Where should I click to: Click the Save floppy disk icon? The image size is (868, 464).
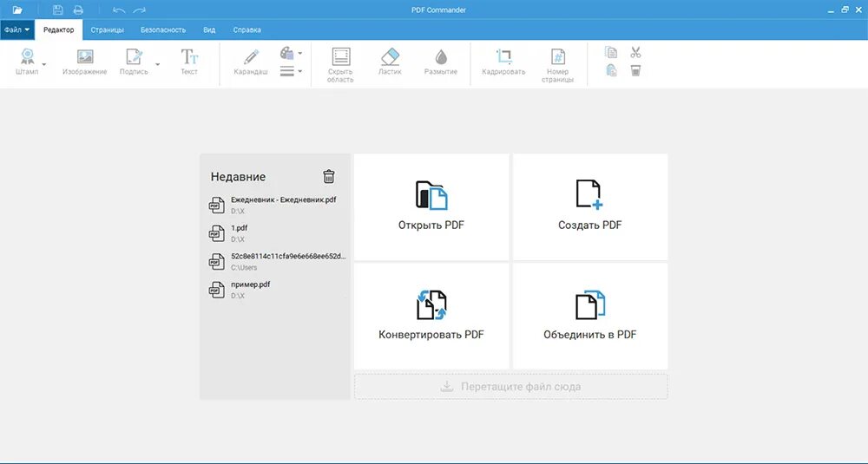coord(57,10)
